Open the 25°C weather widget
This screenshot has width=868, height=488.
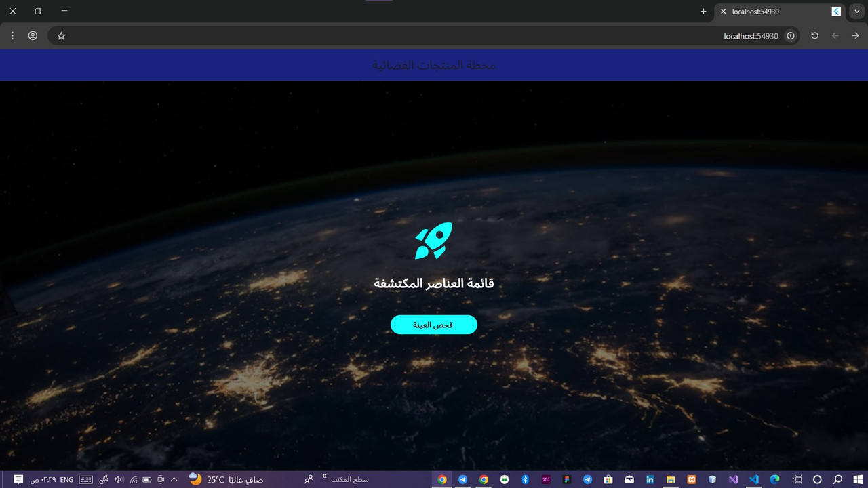point(226,479)
